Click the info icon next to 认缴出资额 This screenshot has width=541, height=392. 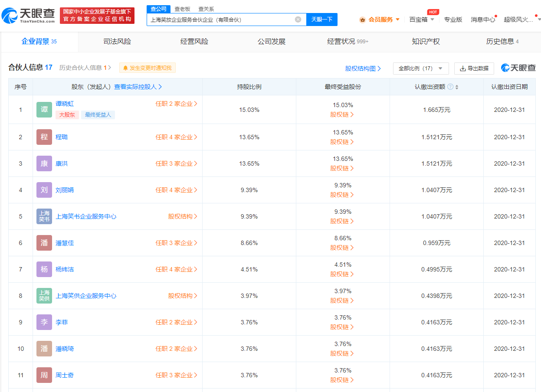pyautogui.click(x=450, y=87)
